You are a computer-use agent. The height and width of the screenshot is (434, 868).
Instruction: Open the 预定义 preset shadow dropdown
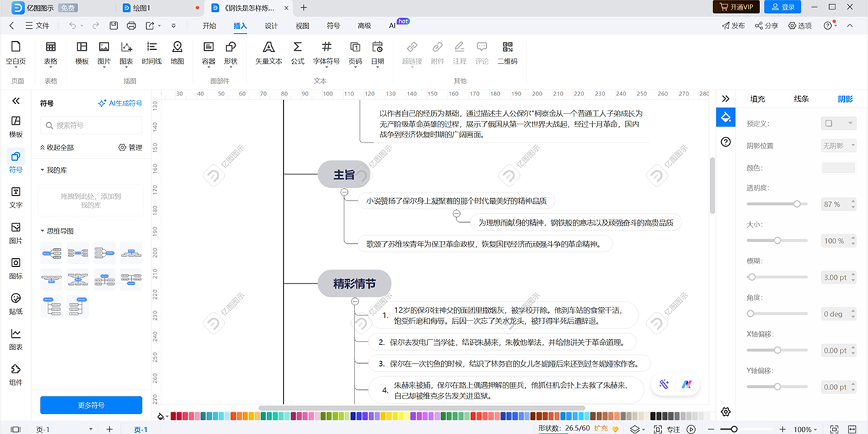tap(838, 124)
